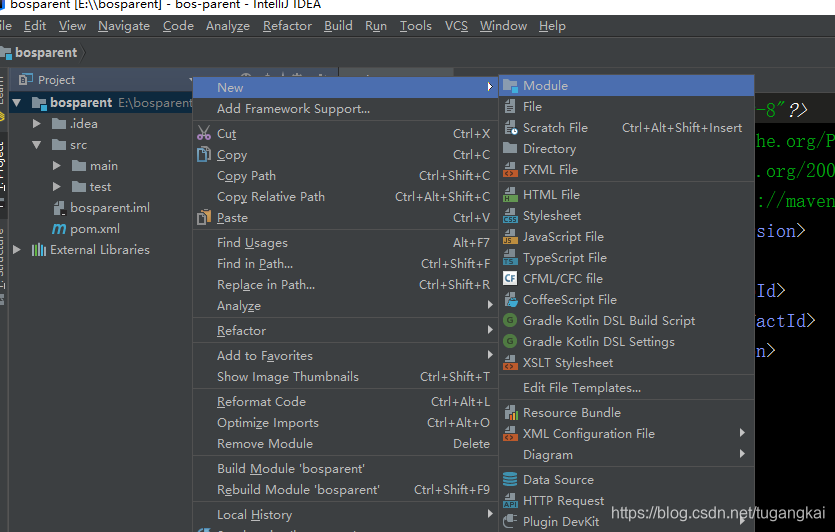Open the View menu
The width and height of the screenshot is (835, 532).
(x=72, y=26)
